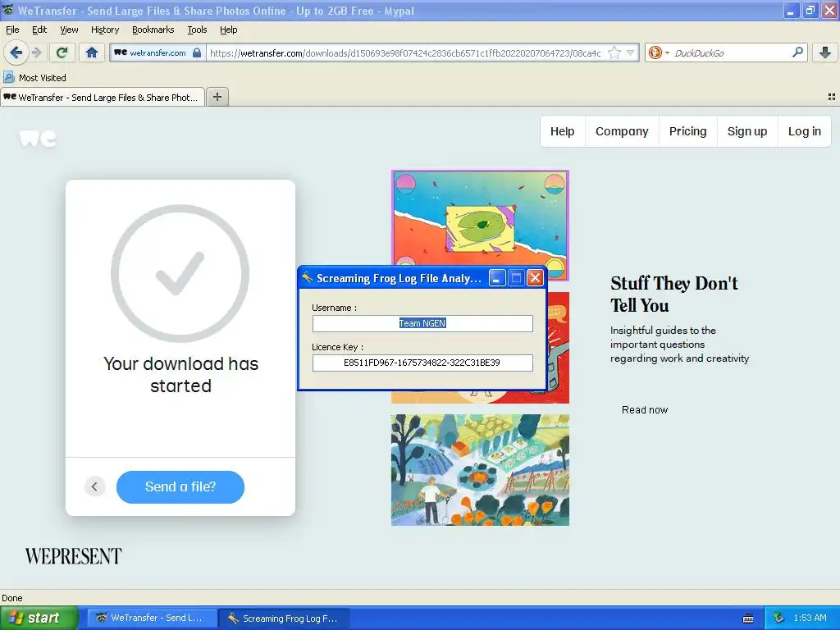Screen dimensions: 840x630
Task: Click the 'Read now' link
Action: pos(645,410)
